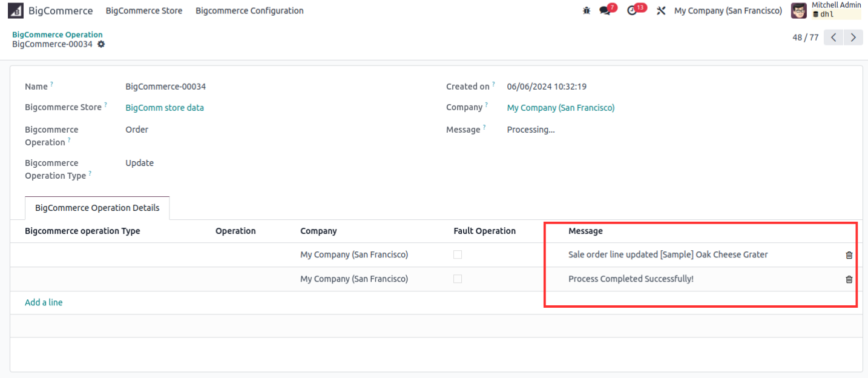This screenshot has height=378, width=868.
Task: Open the My Company (San Francisco) company link
Action: click(x=561, y=108)
